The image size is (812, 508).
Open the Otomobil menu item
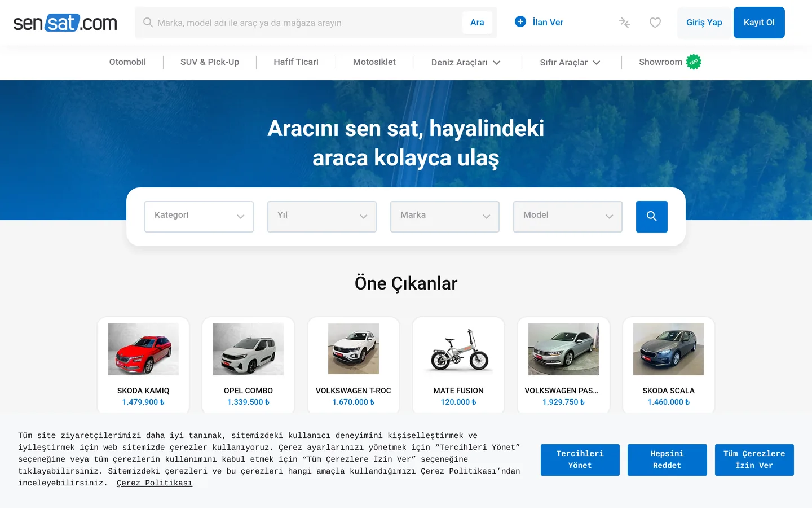click(x=127, y=62)
